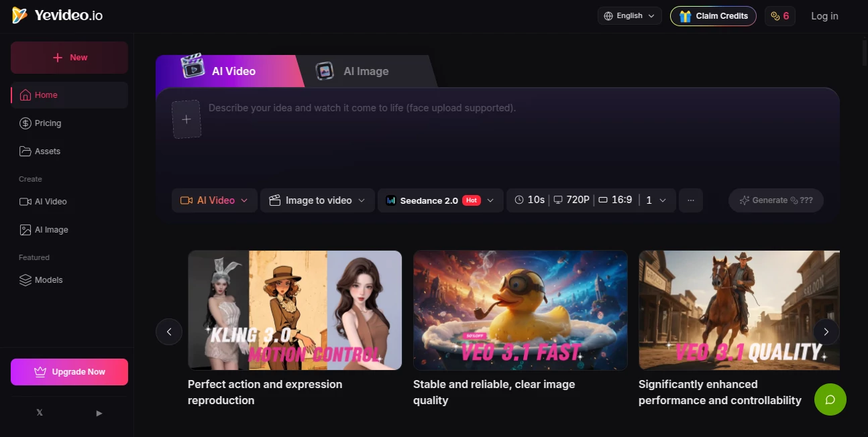Open the credits balance showing 6

[779, 16]
